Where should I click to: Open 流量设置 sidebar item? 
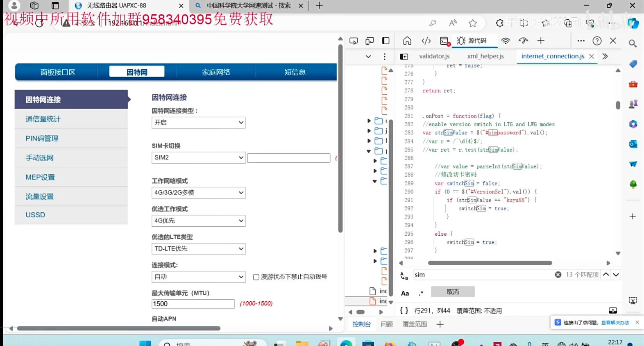71,196
